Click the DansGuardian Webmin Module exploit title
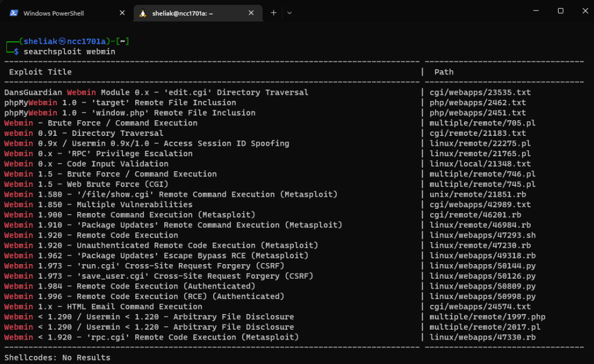This screenshot has height=364, width=594. tap(156, 92)
